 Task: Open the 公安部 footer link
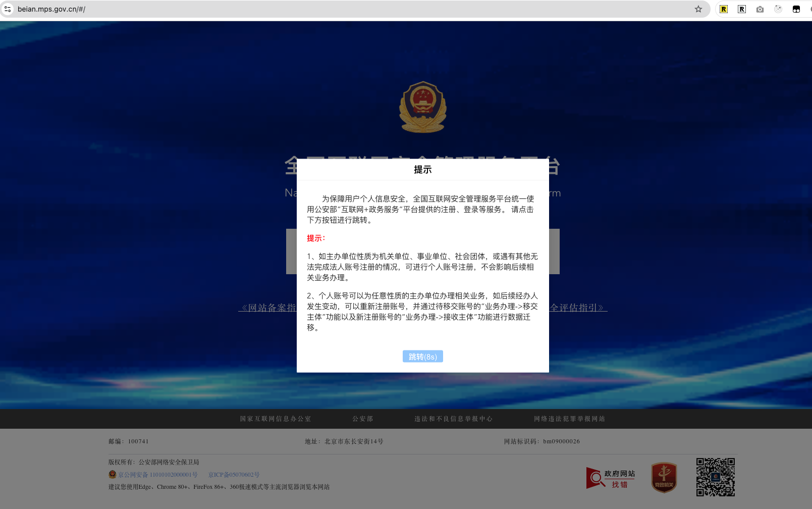pyautogui.click(x=362, y=419)
